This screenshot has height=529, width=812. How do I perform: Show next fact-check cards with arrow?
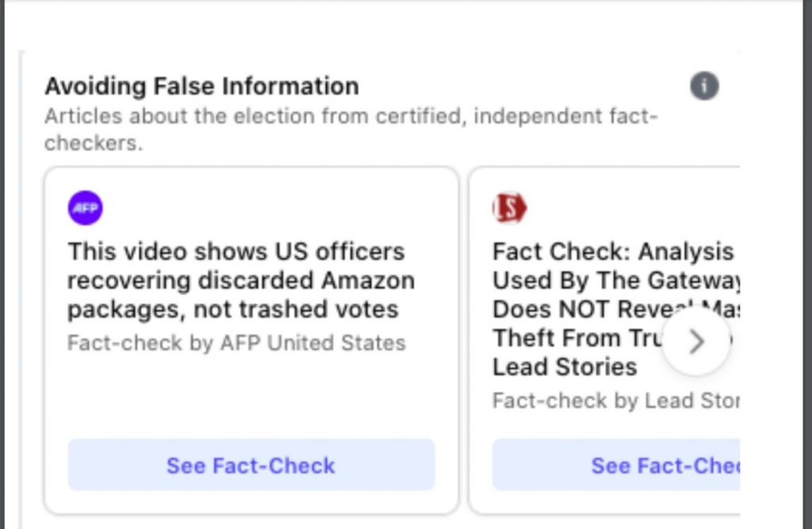point(695,342)
